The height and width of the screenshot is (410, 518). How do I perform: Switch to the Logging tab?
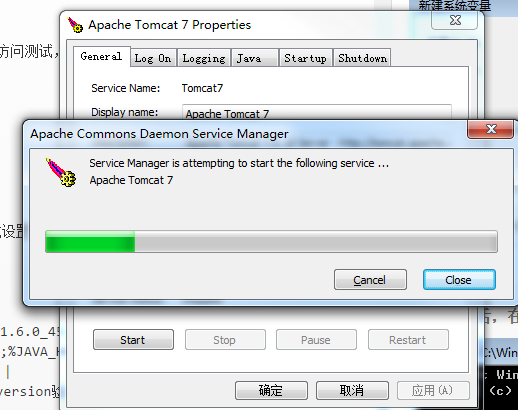click(x=204, y=58)
